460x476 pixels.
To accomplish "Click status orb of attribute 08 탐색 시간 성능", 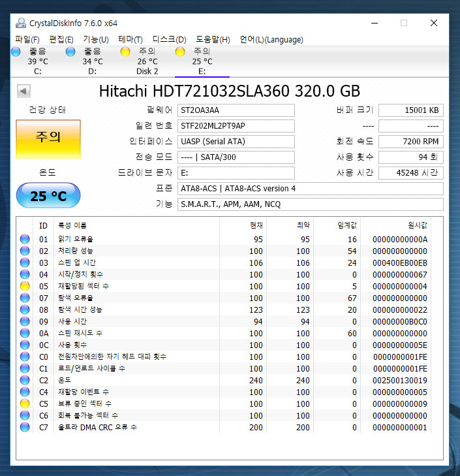I will point(25,309).
